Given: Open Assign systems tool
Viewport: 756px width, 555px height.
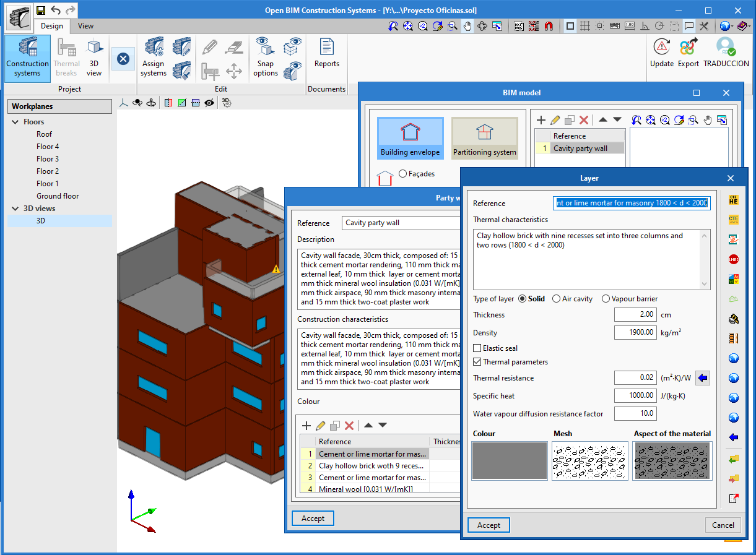Looking at the screenshot, I should 154,58.
